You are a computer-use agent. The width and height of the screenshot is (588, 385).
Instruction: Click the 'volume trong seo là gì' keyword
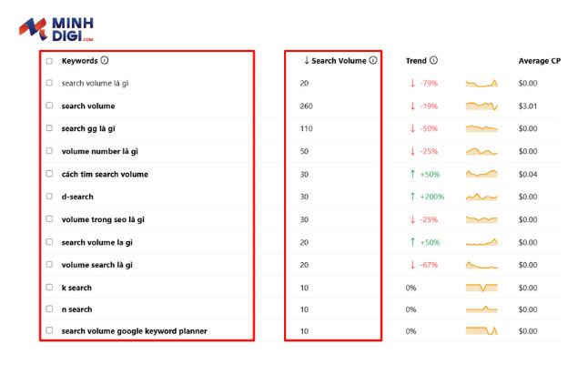tap(103, 219)
